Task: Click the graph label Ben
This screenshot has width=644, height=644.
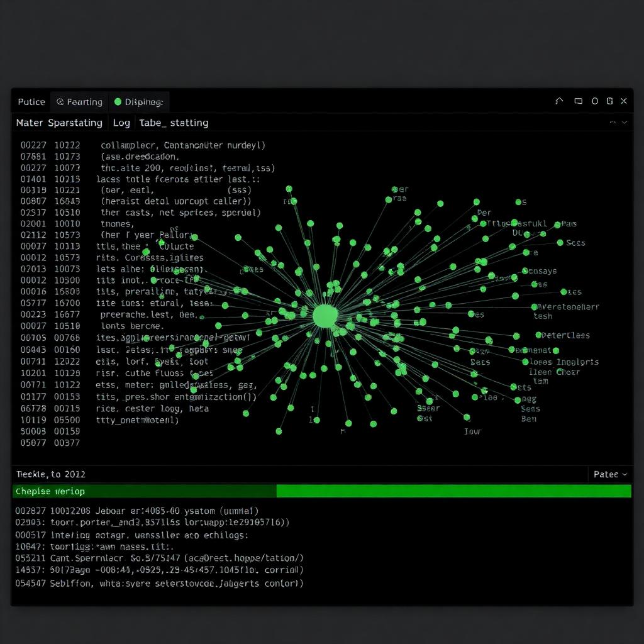Action: pyautogui.click(x=528, y=419)
